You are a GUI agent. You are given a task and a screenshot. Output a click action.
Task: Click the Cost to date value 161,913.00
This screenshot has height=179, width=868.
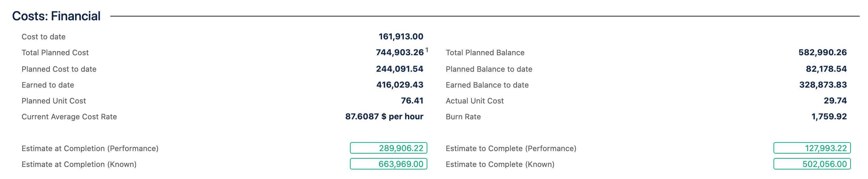click(x=401, y=36)
